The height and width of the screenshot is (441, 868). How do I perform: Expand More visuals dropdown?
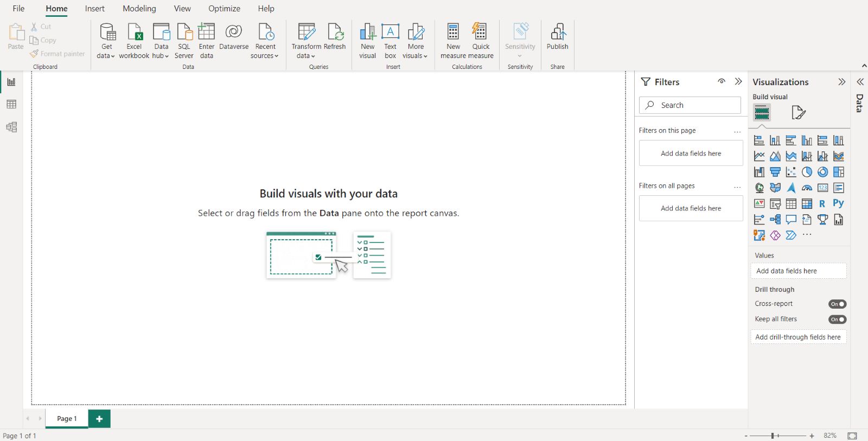click(x=416, y=41)
